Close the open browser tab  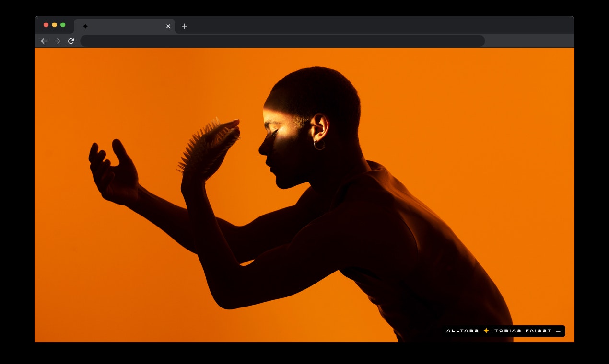pyautogui.click(x=168, y=26)
